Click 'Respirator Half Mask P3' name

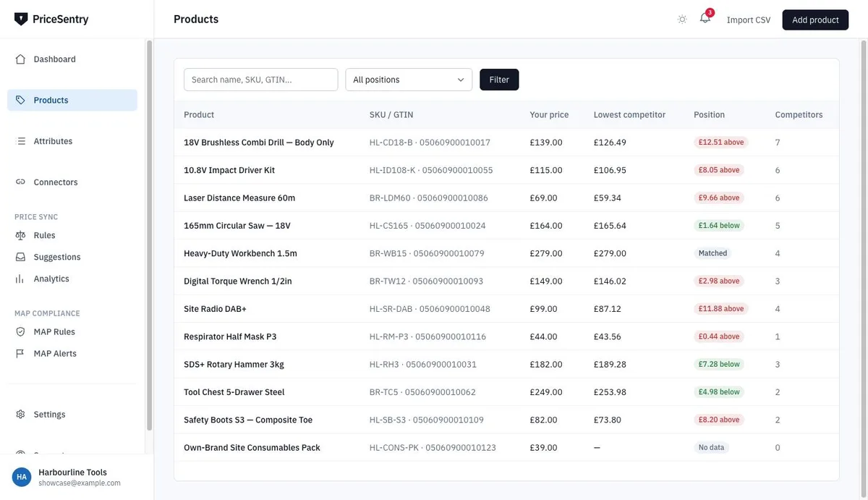point(230,336)
